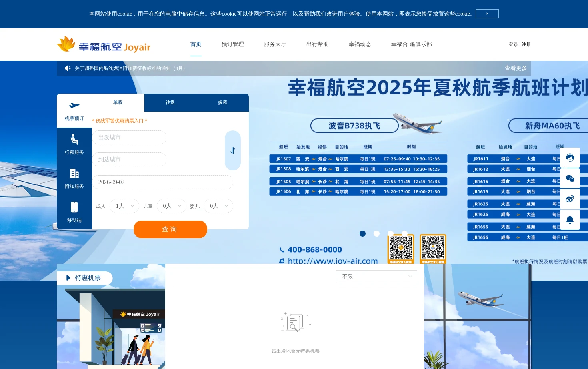Open the 行程服务 seat icon
This screenshot has height=369, width=588.
click(74, 139)
